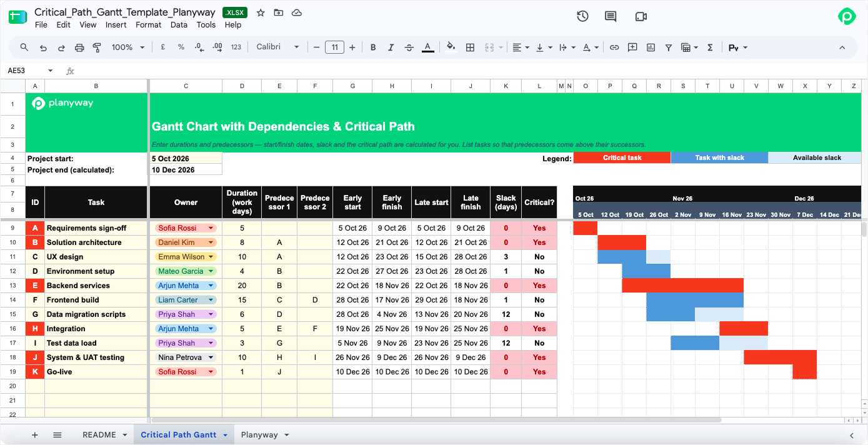The width and height of the screenshot is (868, 445).
Task: Undo the last action
Action: 43,47
